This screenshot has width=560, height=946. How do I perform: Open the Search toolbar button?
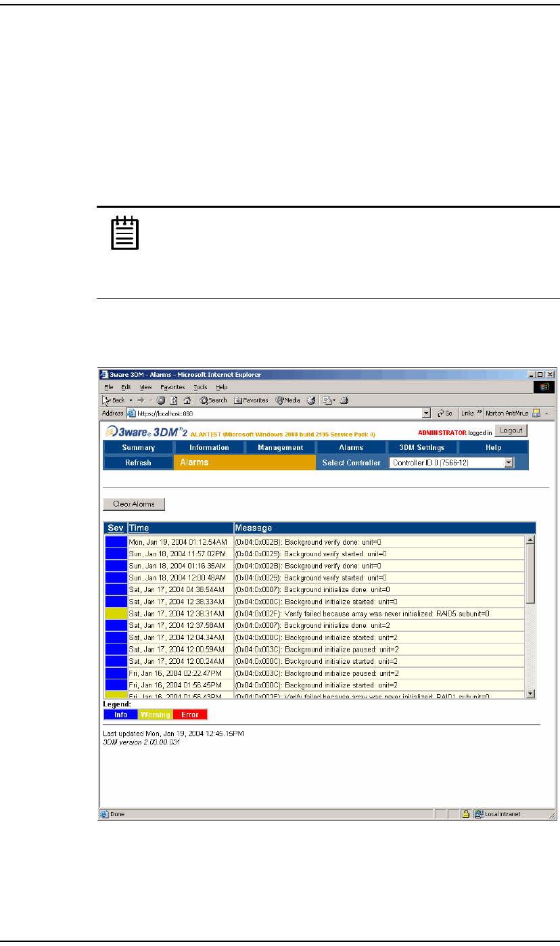click(x=213, y=400)
